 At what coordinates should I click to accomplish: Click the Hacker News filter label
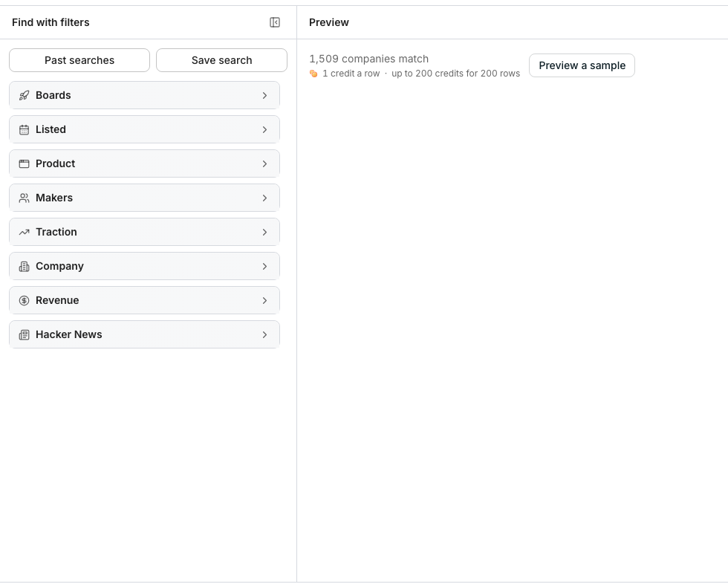pyautogui.click(x=68, y=334)
